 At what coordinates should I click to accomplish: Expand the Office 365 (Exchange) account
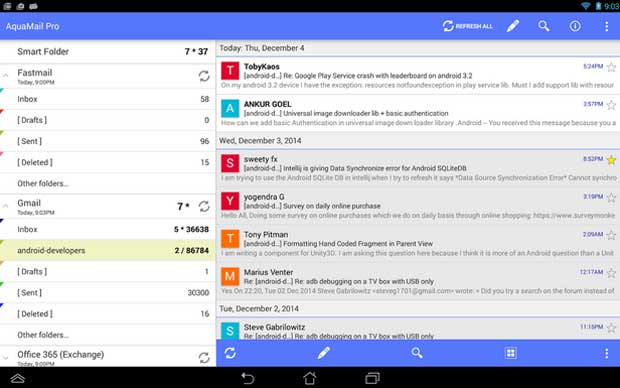6,358
